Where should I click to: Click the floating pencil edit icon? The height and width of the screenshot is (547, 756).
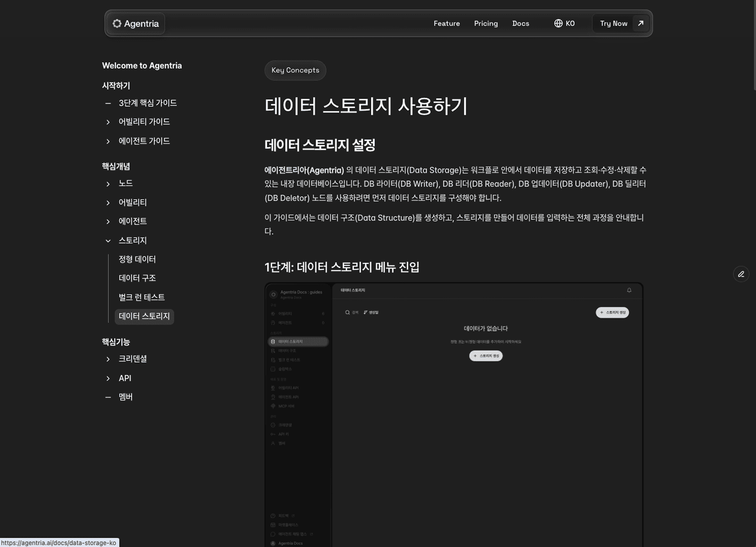point(741,274)
